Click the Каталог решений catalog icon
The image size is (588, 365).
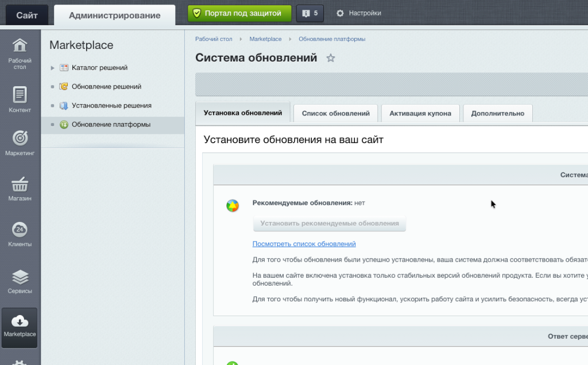pos(64,68)
